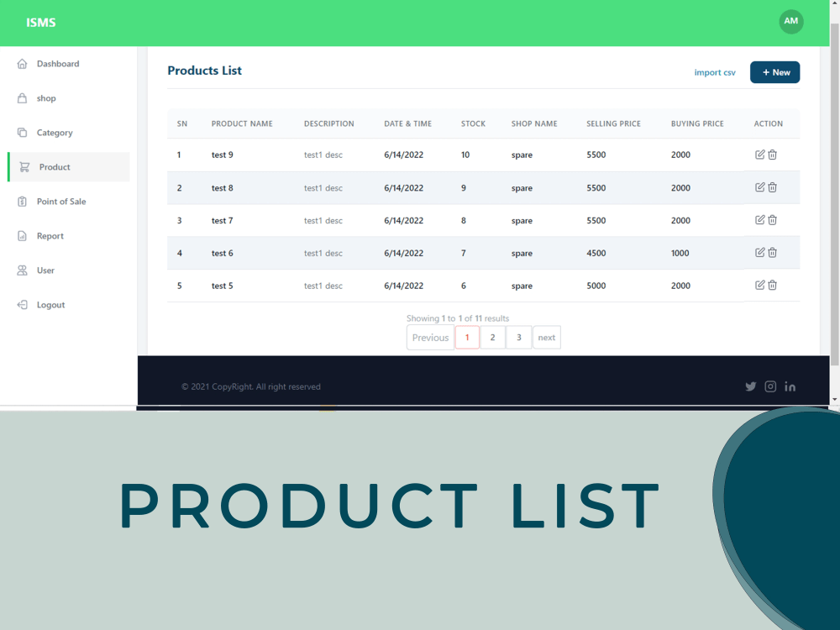Edit product test 9 with the pencil icon
The image size is (840, 630).
761,155
